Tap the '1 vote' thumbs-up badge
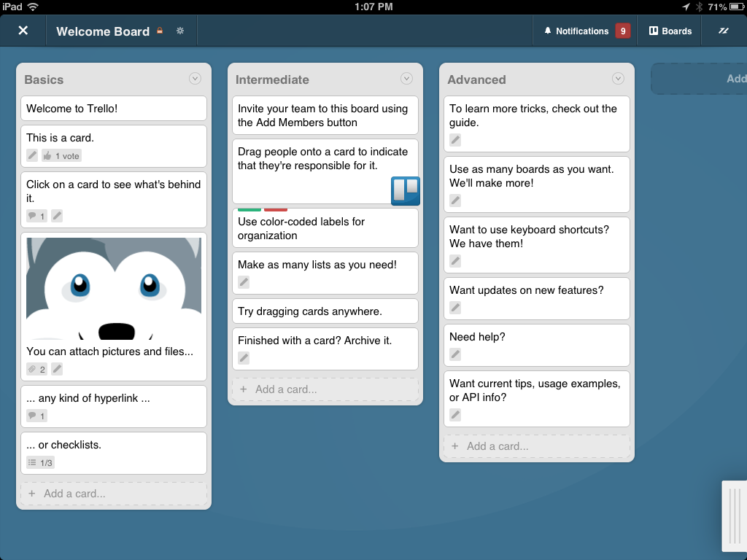This screenshot has height=560, width=747. [61, 156]
